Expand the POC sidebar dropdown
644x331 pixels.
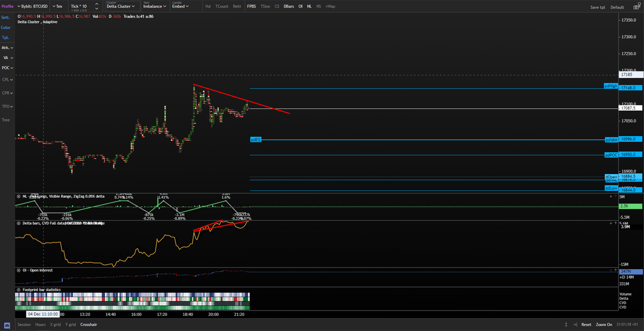8,68
